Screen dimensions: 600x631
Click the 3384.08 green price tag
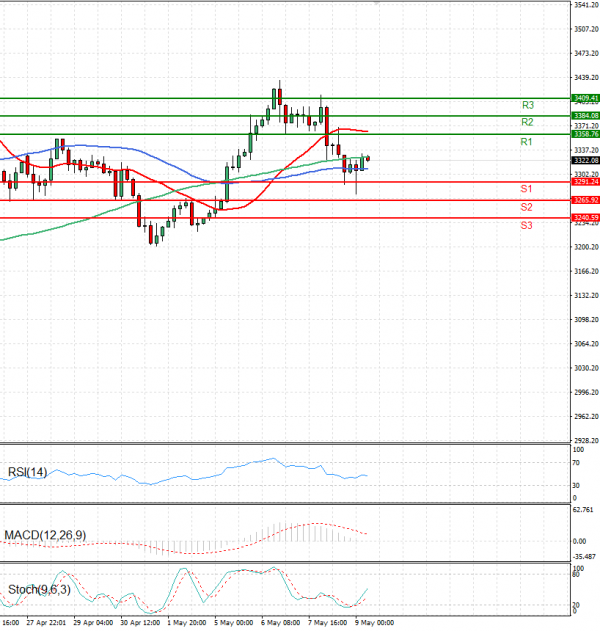(585, 116)
